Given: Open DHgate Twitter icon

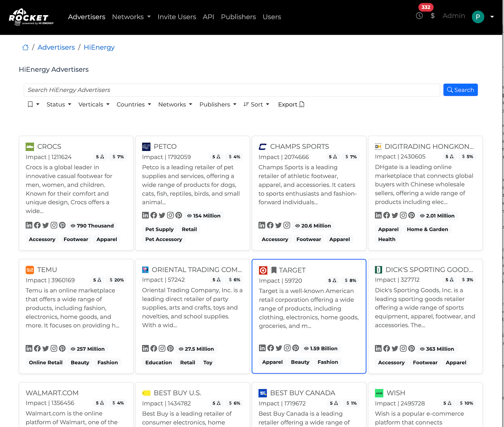Looking at the screenshot, I should point(395,215).
